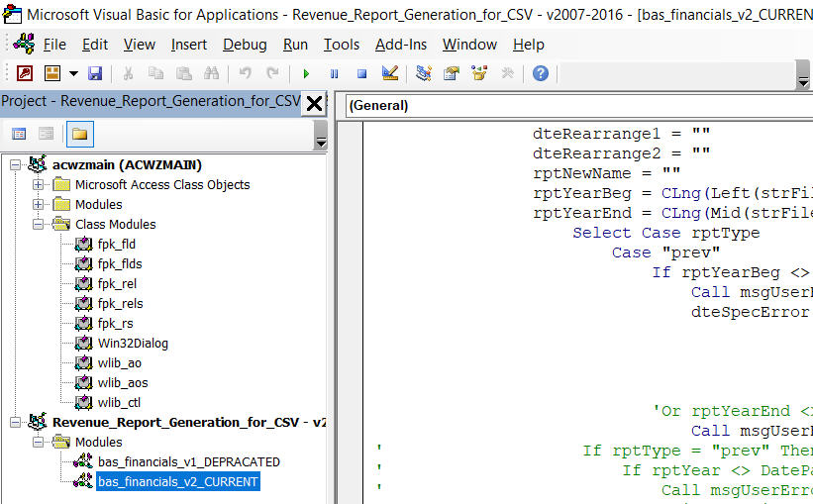Click the blue Help question mark icon
Viewport: 813px width, 504px height.
pyautogui.click(x=541, y=73)
